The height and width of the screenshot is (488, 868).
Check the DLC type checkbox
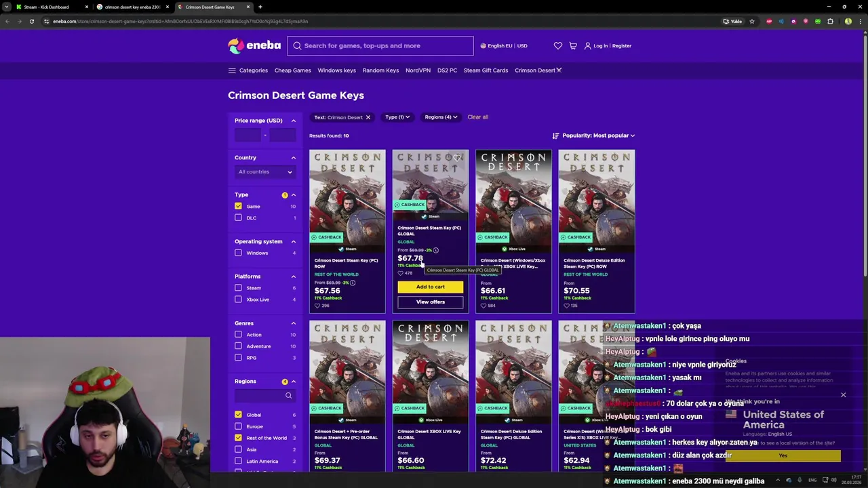(238, 218)
